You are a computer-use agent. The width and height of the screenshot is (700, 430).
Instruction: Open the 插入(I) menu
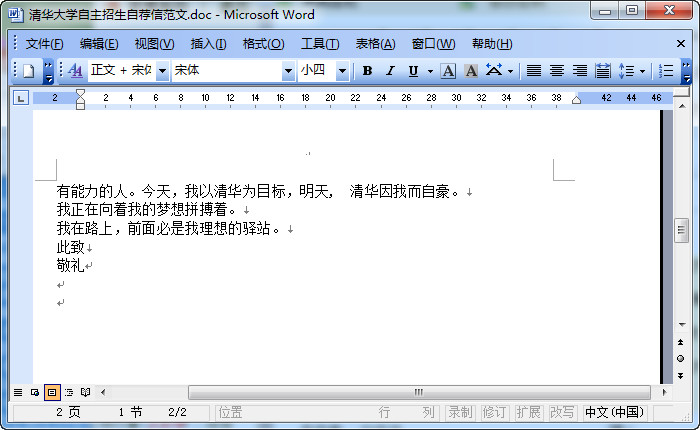point(208,44)
